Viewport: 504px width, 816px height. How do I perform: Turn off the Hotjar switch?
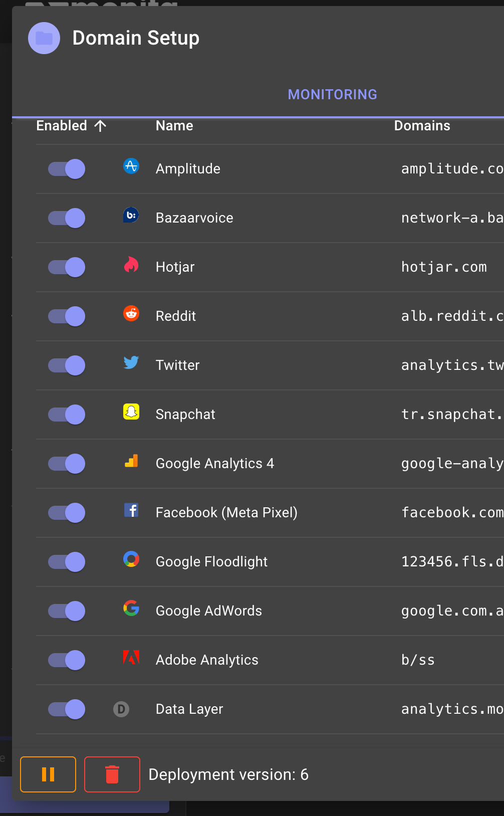(67, 267)
